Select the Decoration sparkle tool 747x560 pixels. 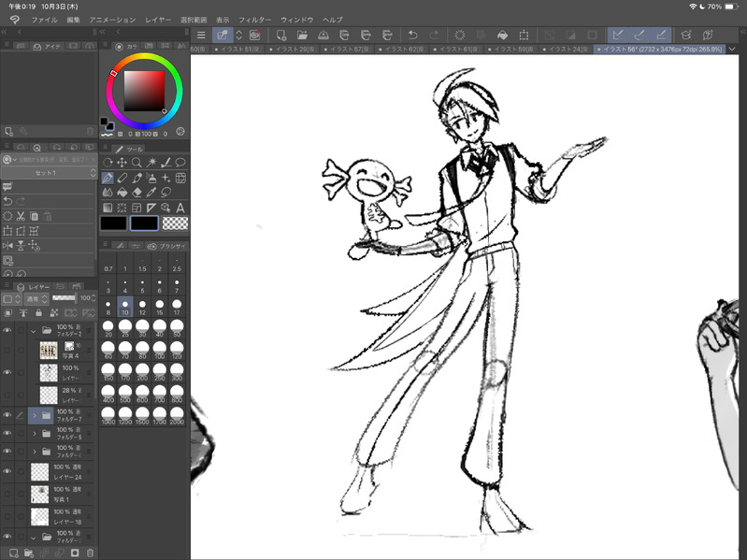tap(166, 178)
